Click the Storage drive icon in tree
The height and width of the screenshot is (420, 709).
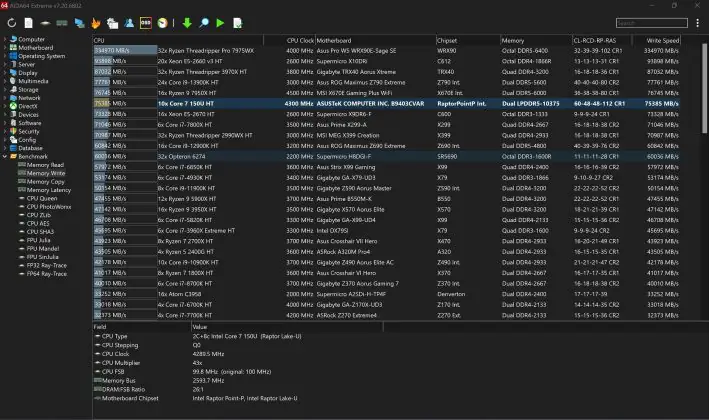(13, 90)
